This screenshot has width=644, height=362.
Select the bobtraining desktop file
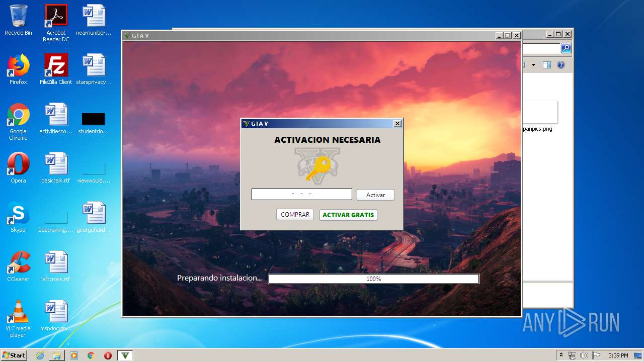pos(56,221)
